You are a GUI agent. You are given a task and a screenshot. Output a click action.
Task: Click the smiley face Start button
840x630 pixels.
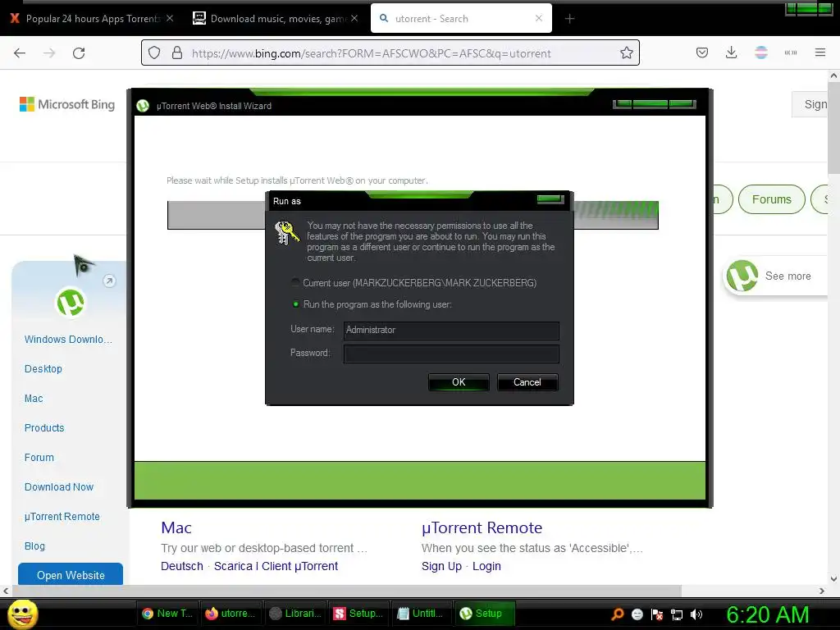[x=22, y=614]
